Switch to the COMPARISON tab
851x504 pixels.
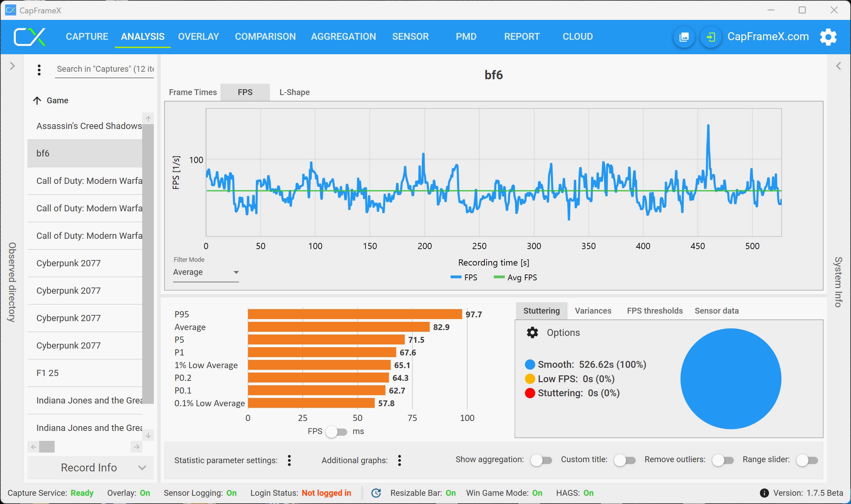click(x=265, y=36)
